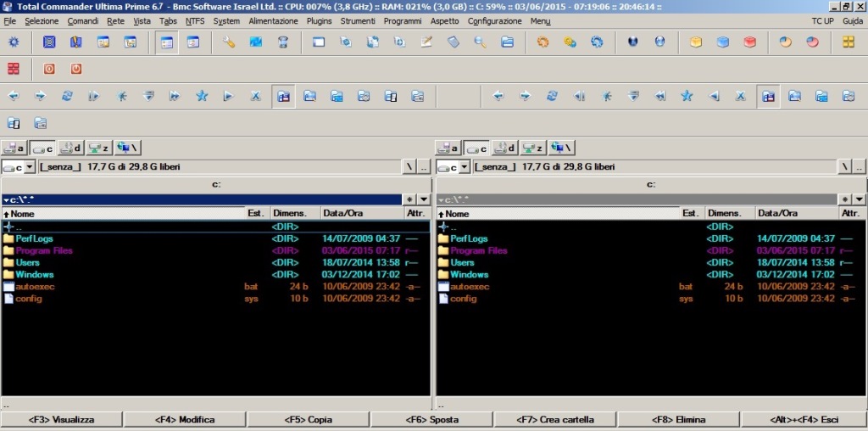
Task: Select network drive z in the left drive bar
Action: 99,148
